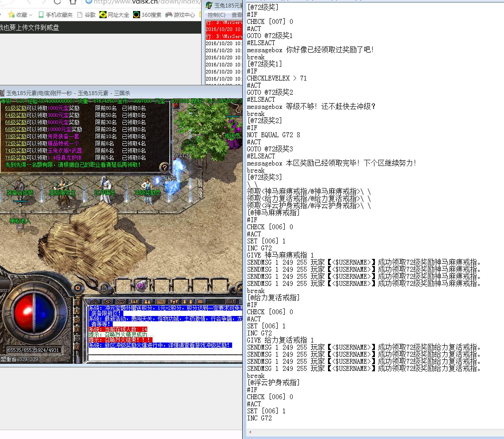Click the question mark help button in NPC dialog
Screen dimensions: 504x439
click(x=164, y=167)
